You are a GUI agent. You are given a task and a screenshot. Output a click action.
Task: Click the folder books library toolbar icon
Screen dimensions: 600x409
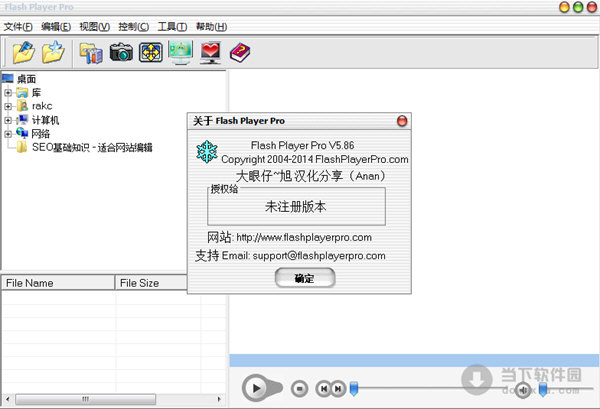click(91, 53)
